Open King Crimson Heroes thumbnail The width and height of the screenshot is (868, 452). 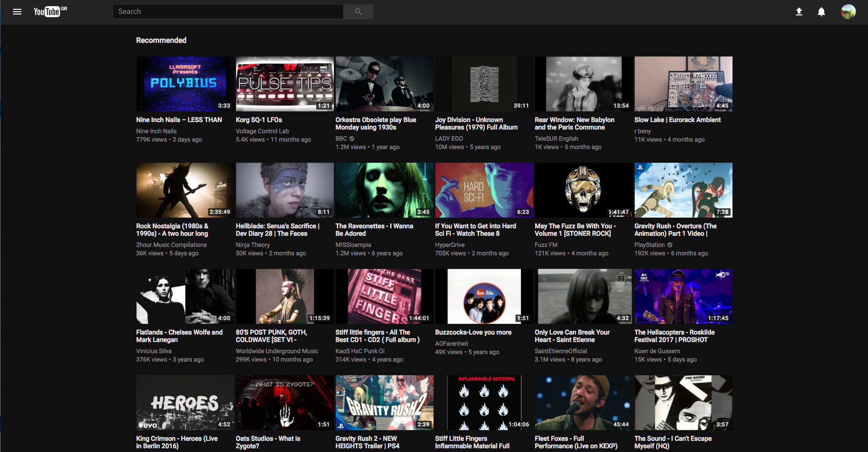(x=185, y=403)
